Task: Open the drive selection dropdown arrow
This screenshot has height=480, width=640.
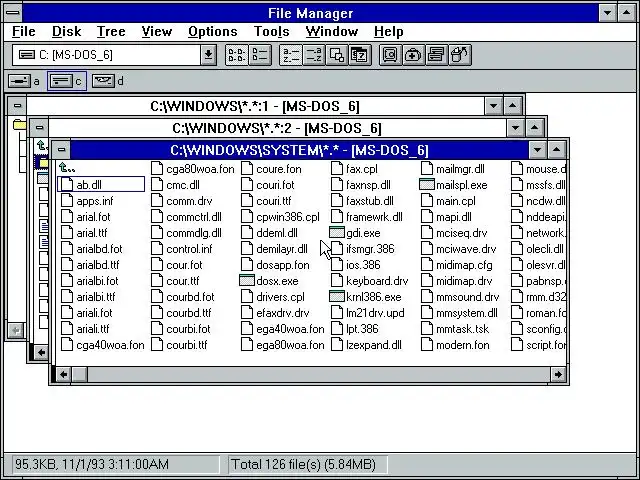Action: [208, 55]
